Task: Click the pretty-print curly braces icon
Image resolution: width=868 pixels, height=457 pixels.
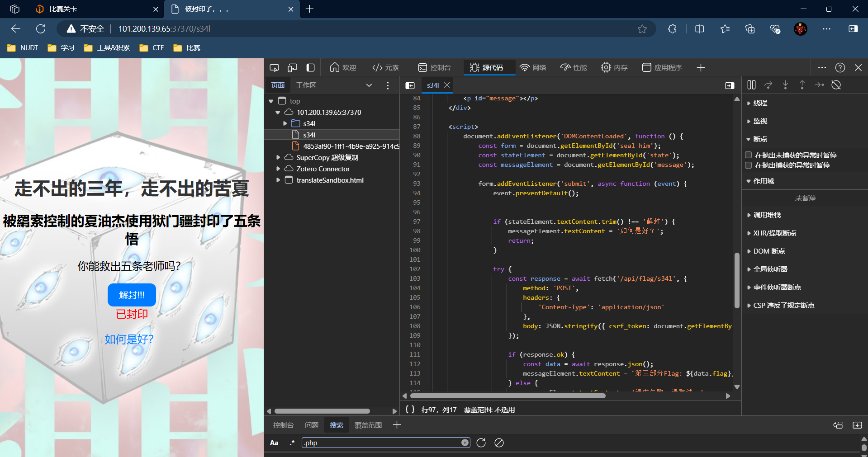Action: pyautogui.click(x=410, y=410)
